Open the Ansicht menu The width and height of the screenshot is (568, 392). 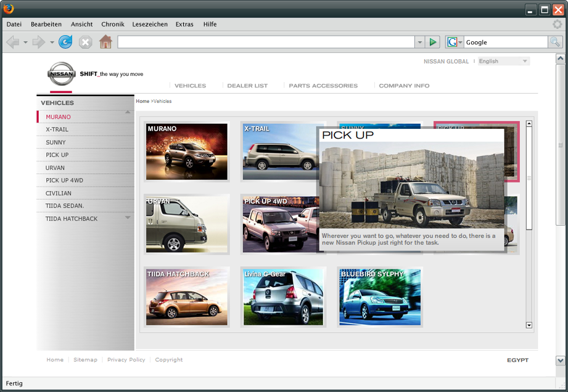tap(81, 24)
